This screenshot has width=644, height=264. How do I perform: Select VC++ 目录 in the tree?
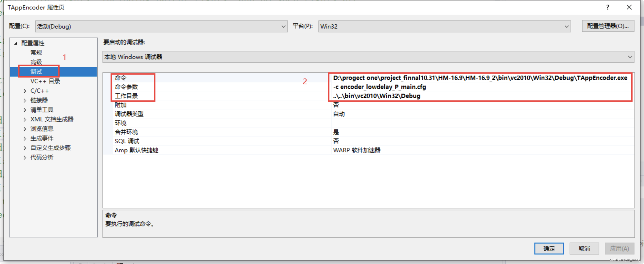point(45,81)
